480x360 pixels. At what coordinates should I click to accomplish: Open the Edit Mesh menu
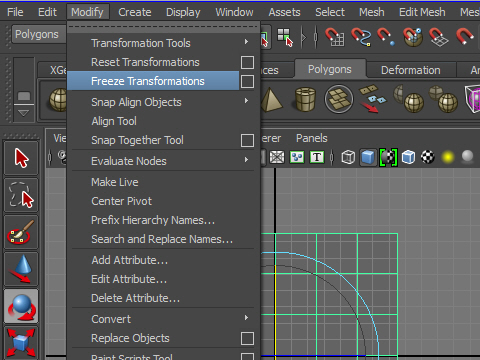[422, 12]
